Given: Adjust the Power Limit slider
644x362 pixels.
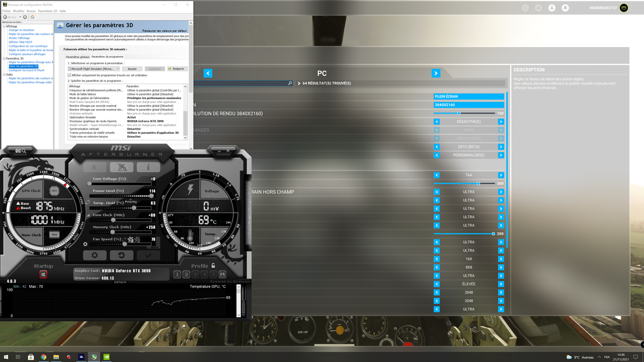Looking at the screenshot, I should click(121, 196).
